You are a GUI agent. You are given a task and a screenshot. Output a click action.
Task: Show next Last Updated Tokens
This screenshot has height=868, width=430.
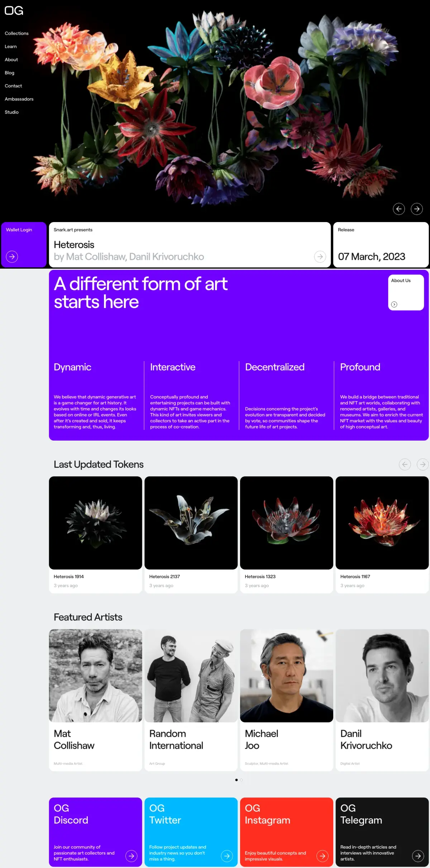click(x=423, y=465)
